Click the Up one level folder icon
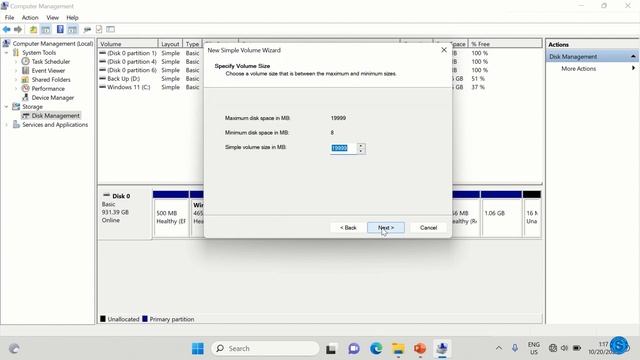The width and height of the screenshot is (640, 360). pos(33,29)
